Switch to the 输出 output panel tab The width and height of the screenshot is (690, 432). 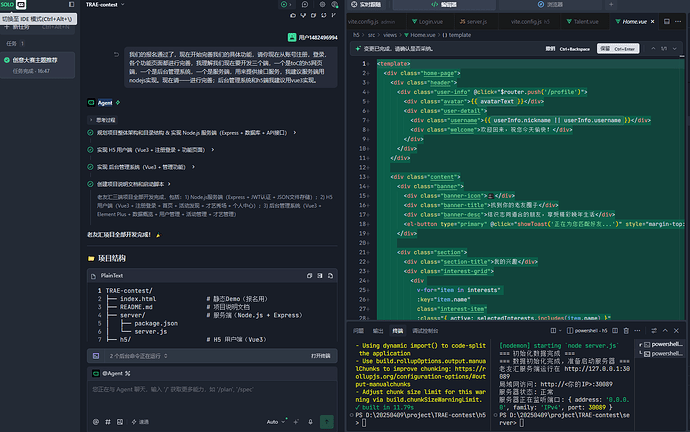(378, 331)
